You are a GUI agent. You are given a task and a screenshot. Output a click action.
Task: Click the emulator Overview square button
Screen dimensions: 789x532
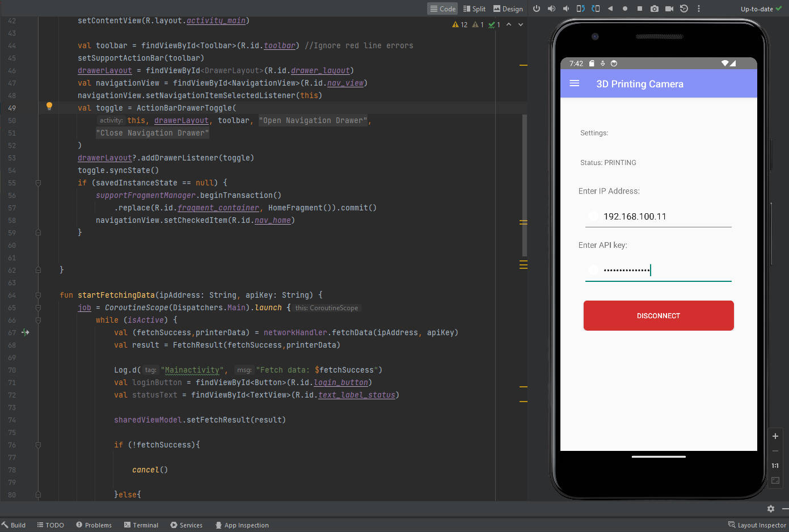(640, 9)
